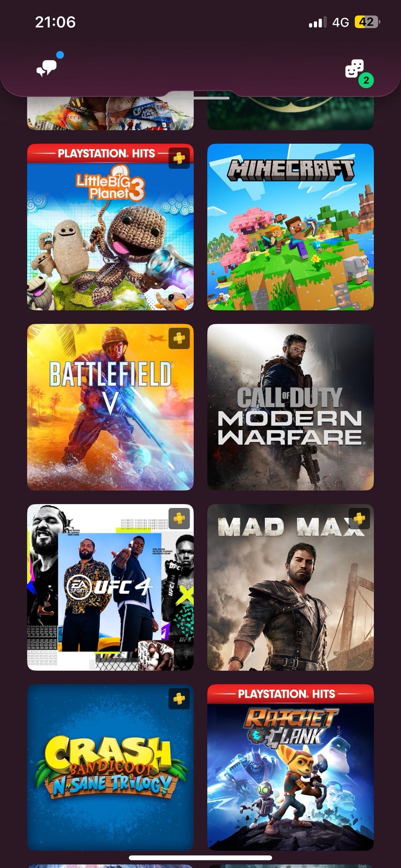Open the Minecraft game tile
401x868 pixels.
click(290, 227)
